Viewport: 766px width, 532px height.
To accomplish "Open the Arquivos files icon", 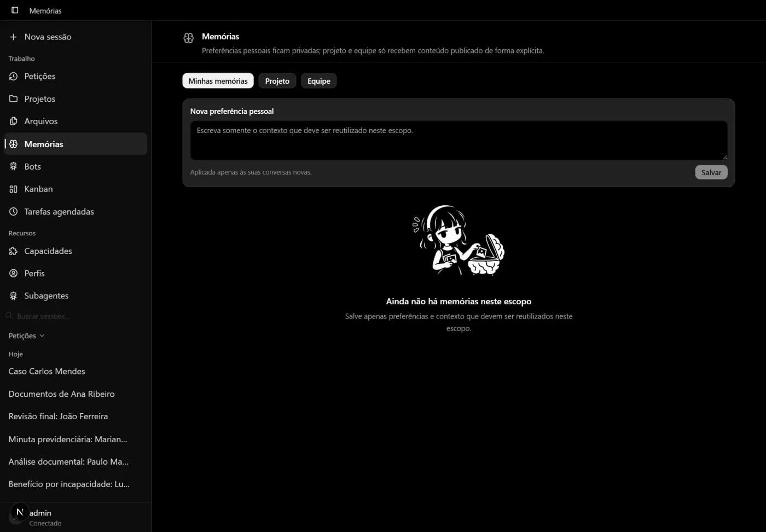I will tap(13, 121).
